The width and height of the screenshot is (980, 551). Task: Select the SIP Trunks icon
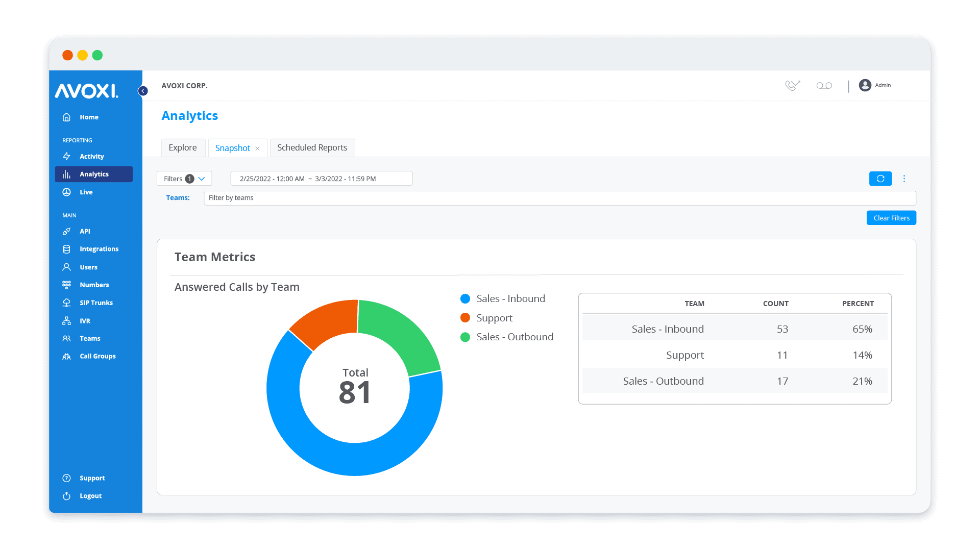pyautogui.click(x=67, y=303)
